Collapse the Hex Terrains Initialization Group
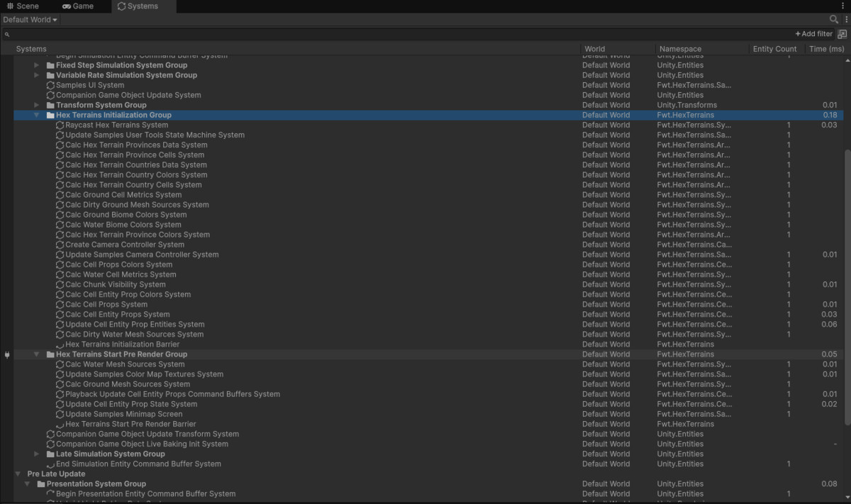 (37, 115)
